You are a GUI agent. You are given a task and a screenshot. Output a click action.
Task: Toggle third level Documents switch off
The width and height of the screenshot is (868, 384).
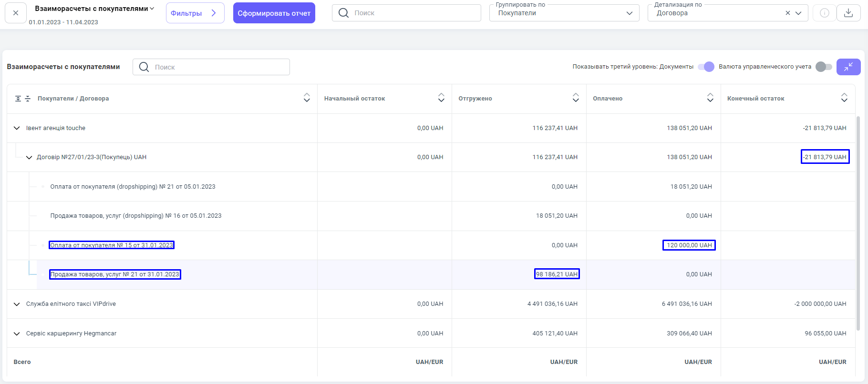(x=706, y=67)
